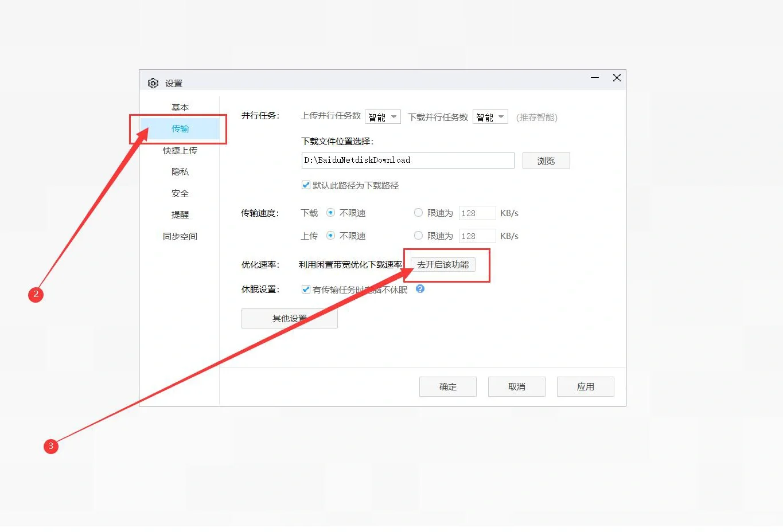Disable 有传输任务时电脑不休眠 option
Viewport: 783px width, 532px height.
(x=306, y=289)
